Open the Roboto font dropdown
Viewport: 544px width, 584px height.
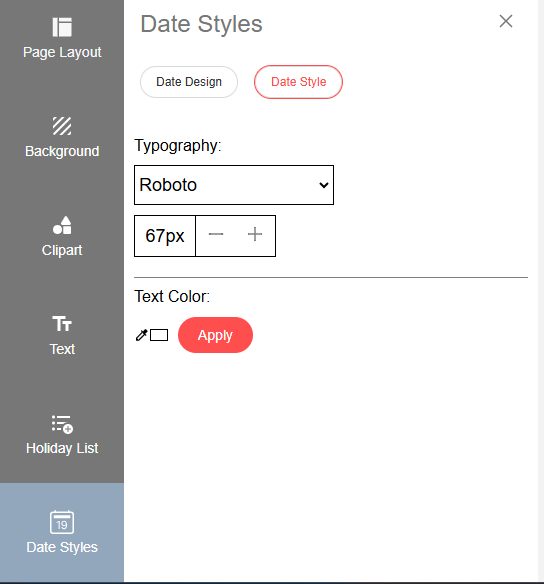coord(234,185)
